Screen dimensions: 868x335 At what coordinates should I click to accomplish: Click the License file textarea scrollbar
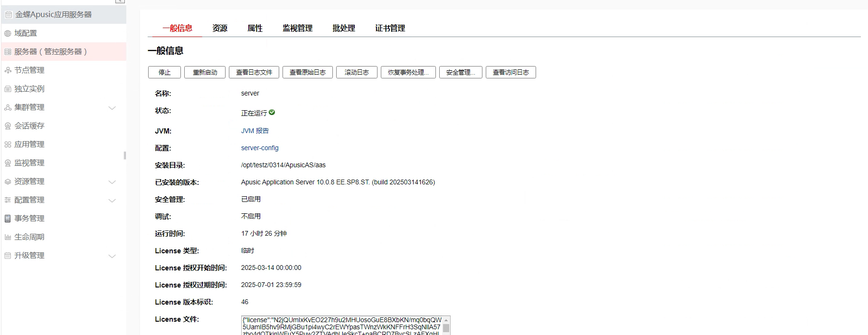tap(446, 327)
